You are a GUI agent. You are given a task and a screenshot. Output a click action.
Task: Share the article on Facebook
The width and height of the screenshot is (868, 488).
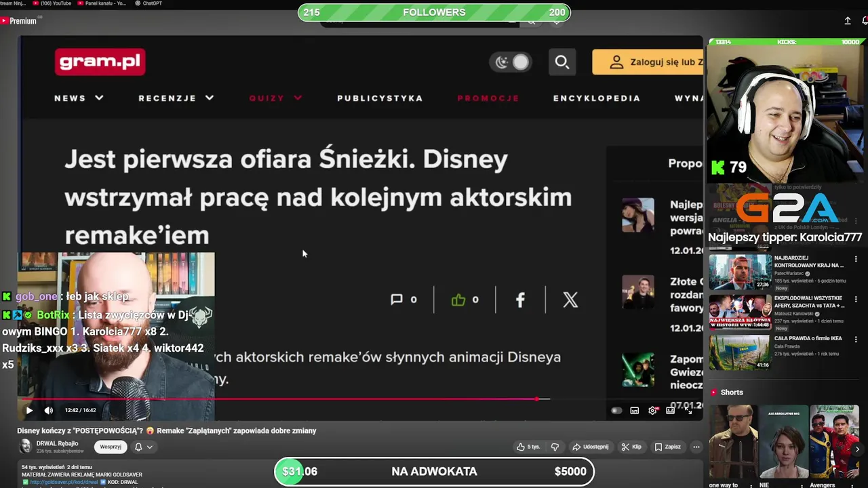click(x=520, y=300)
